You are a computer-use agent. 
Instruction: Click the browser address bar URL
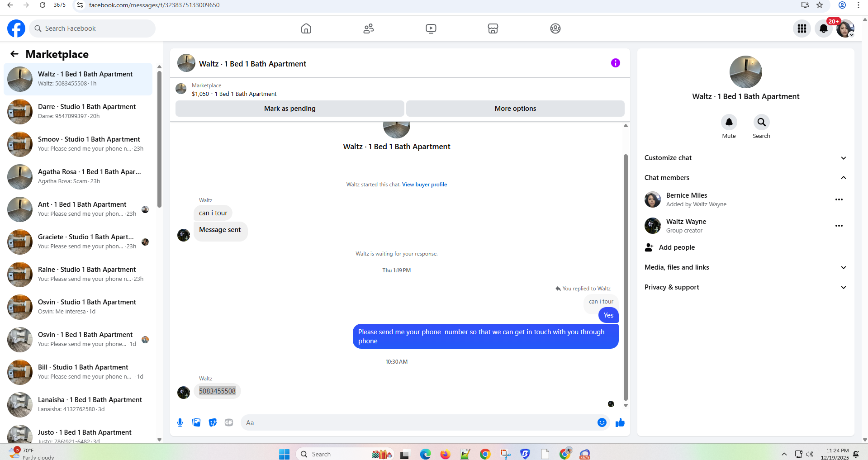pos(154,5)
